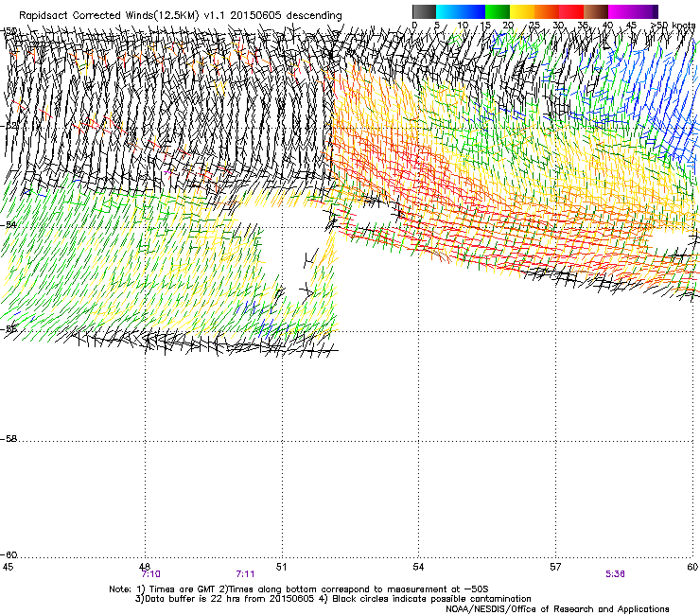
Task: Click the 'Data buffer is 22 hrs' note
Action: coord(224,599)
